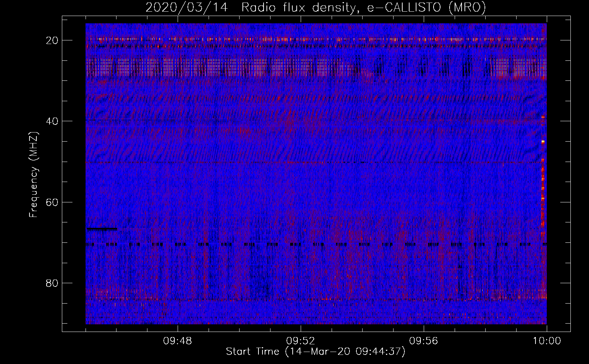Click the "09:56" time tick label
Viewport: 589px width, 364px height.
pos(423,341)
